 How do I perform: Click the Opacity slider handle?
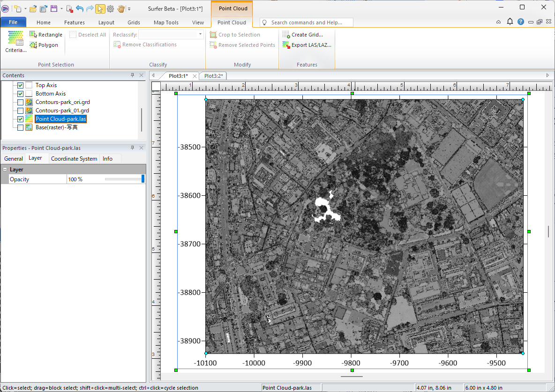(x=143, y=179)
